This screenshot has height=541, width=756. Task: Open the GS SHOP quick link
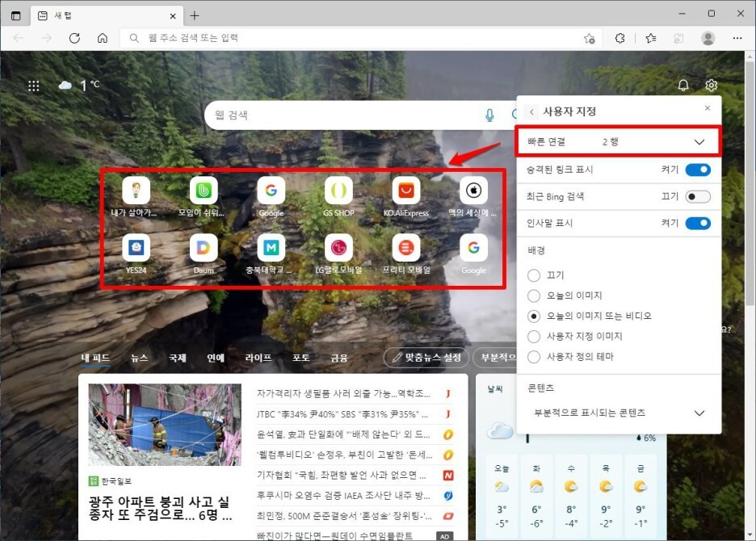click(338, 197)
